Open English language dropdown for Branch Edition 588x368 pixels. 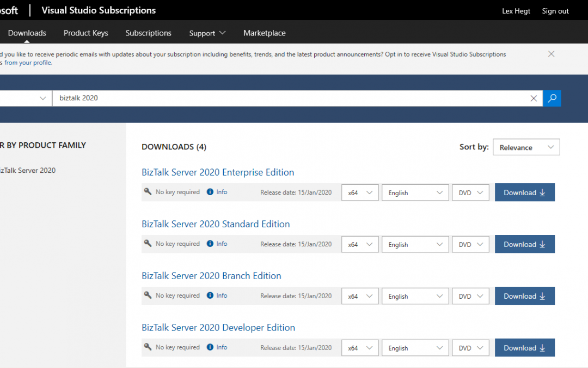point(415,296)
